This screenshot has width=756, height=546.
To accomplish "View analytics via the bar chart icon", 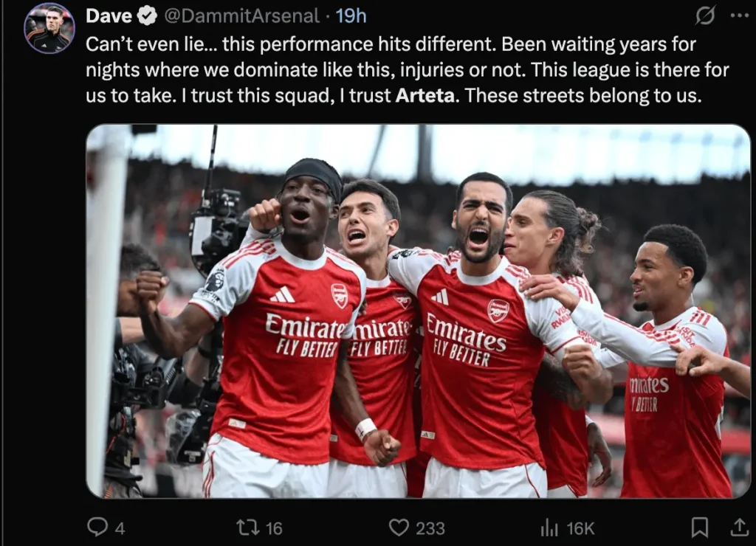I will (548, 526).
